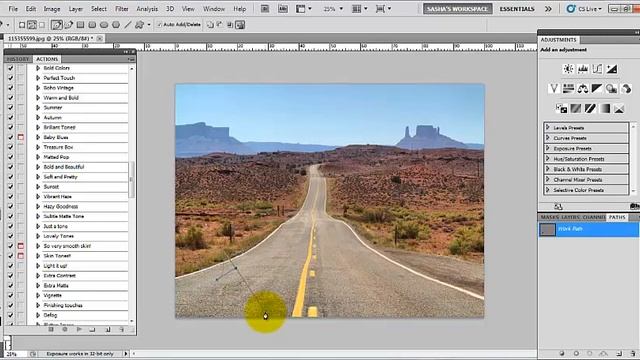Expand the Hue/Saturation Presets list
640x360 pixels.
(x=548, y=159)
